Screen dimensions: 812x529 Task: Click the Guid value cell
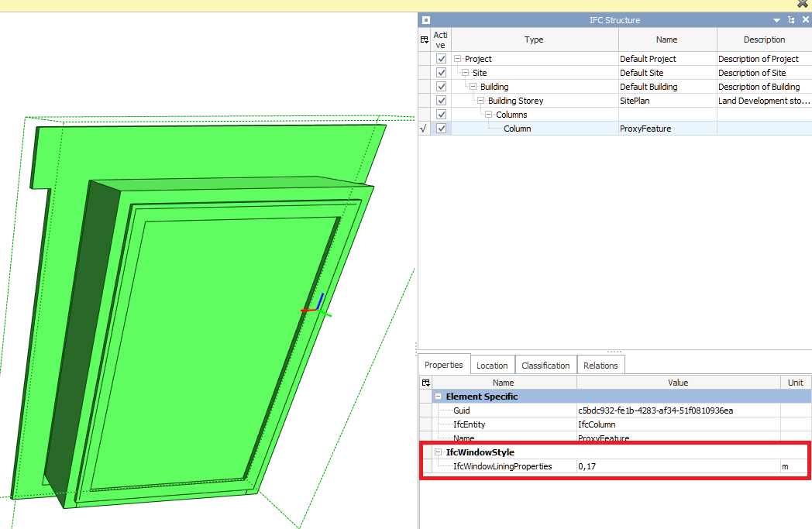(679, 410)
